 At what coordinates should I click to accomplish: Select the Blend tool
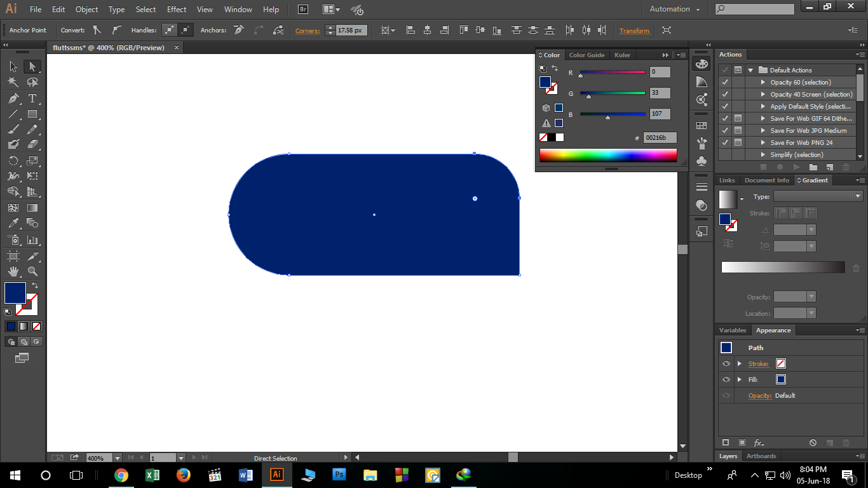pyautogui.click(x=32, y=224)
